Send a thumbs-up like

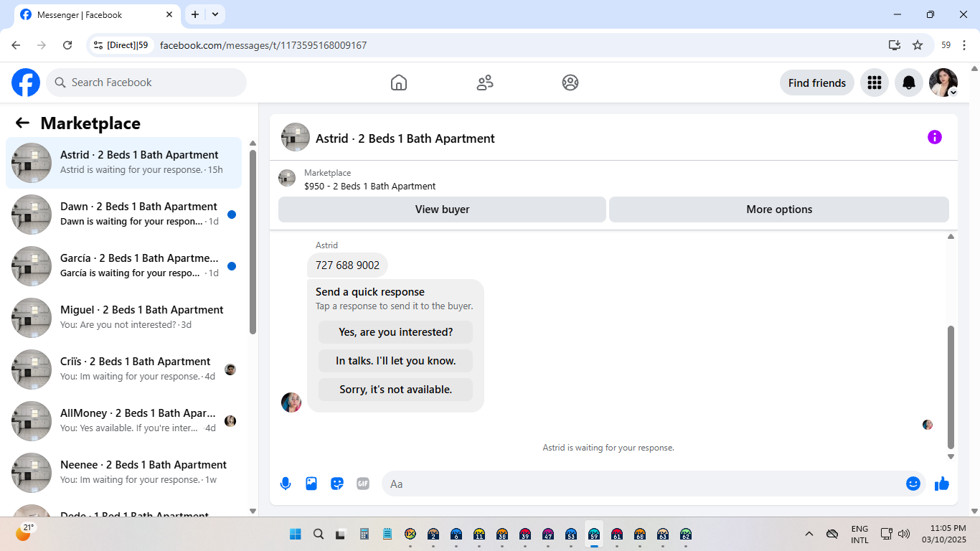(942, 484)
